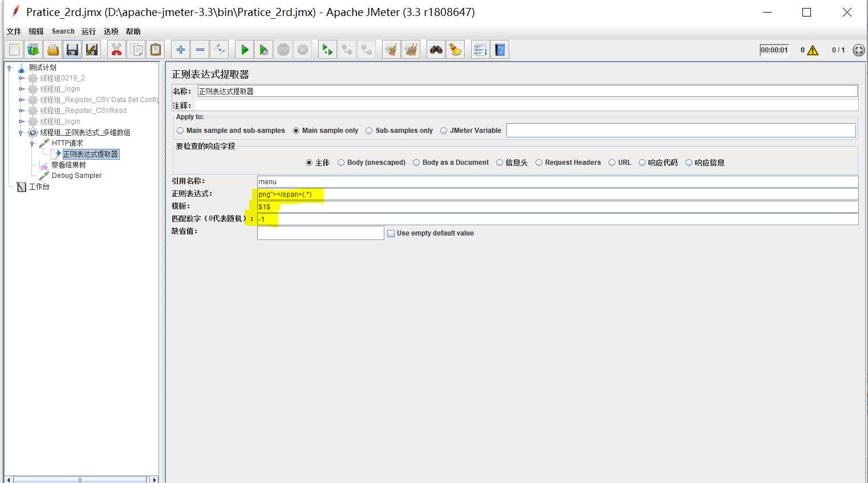Select 主体 response field radio
Screen dimensions: 868x483
click(x=309, y=163)
